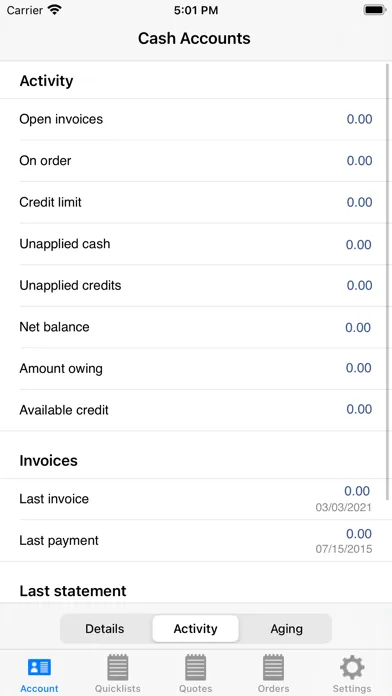Viewport: 392px width, 696px height.
Task: Select the Amount owing row
Action: click(x=196, y=368)
